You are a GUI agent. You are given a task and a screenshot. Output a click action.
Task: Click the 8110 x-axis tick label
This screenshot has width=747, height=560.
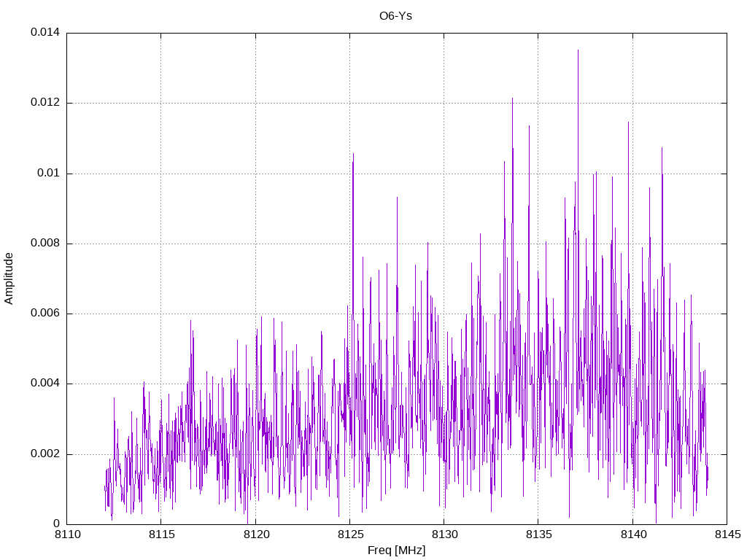pyautogui.click(x=68, y=534)
